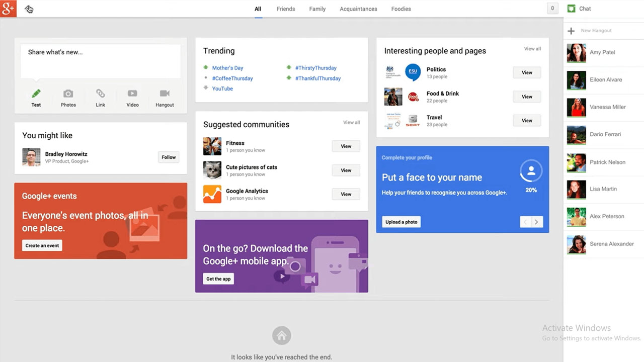
Task: Click the New Hangout text field
Action: click(596, 31)
